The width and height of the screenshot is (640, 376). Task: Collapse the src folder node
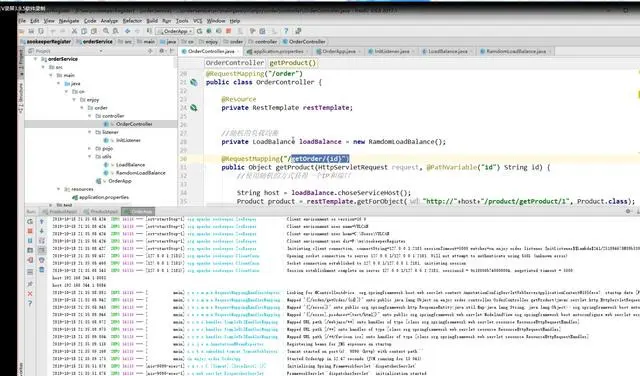point(43,67)
